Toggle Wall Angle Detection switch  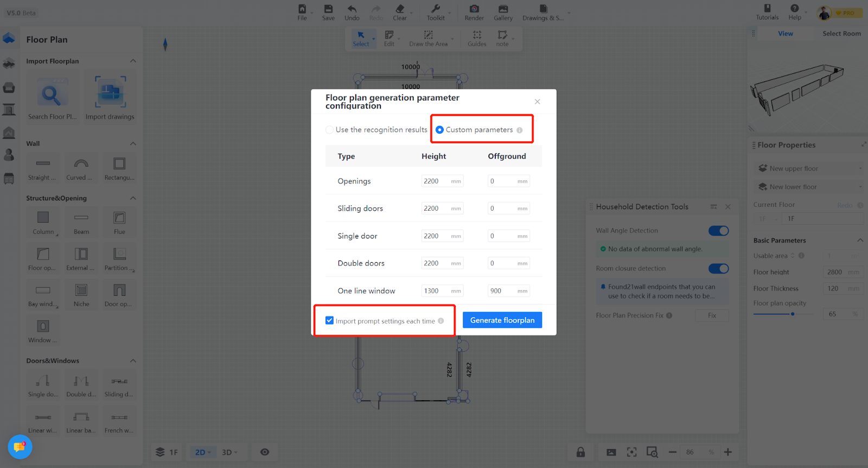(719, 231)
